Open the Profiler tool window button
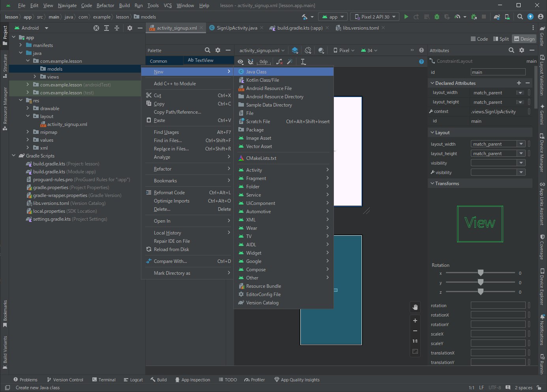 254,380
